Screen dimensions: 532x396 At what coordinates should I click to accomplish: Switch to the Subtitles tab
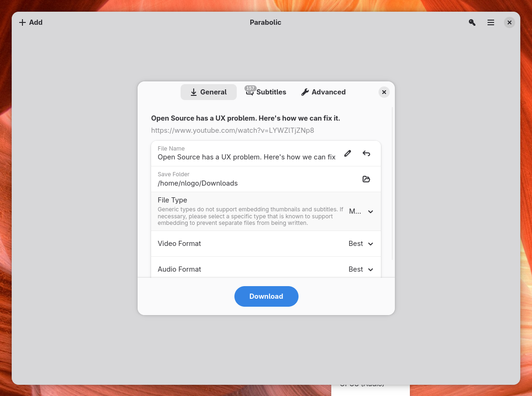click(266, 92)
